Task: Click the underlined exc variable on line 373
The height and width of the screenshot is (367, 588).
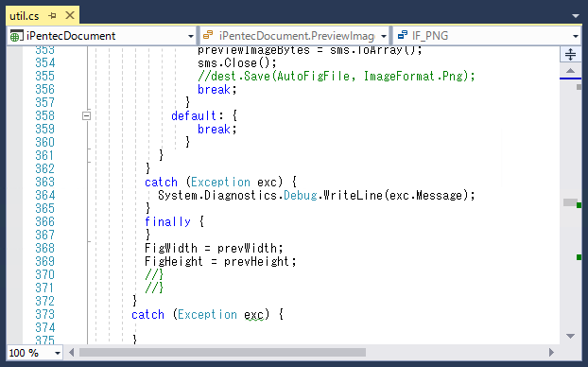Action: [x=254, y=315]
